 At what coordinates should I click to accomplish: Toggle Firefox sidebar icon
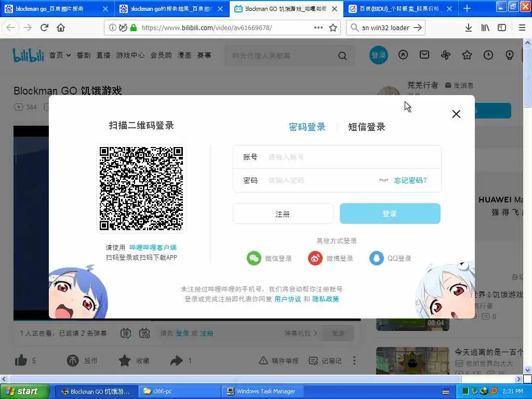502,28
